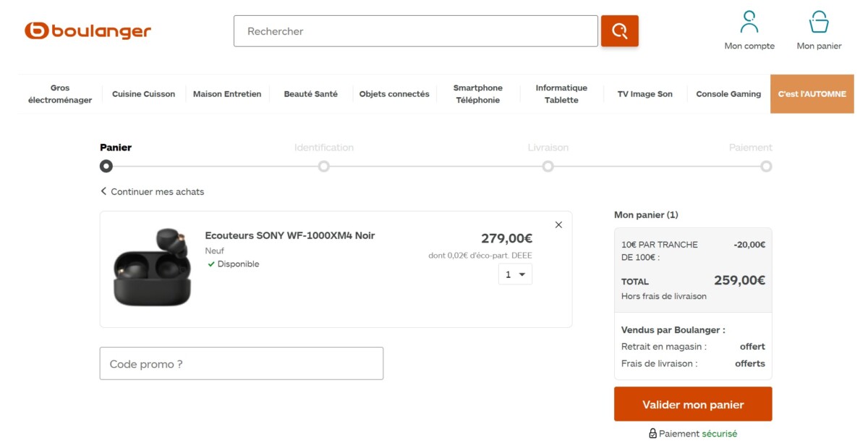
Task: Focus the Rechercher search field
Action: (416, 31)
